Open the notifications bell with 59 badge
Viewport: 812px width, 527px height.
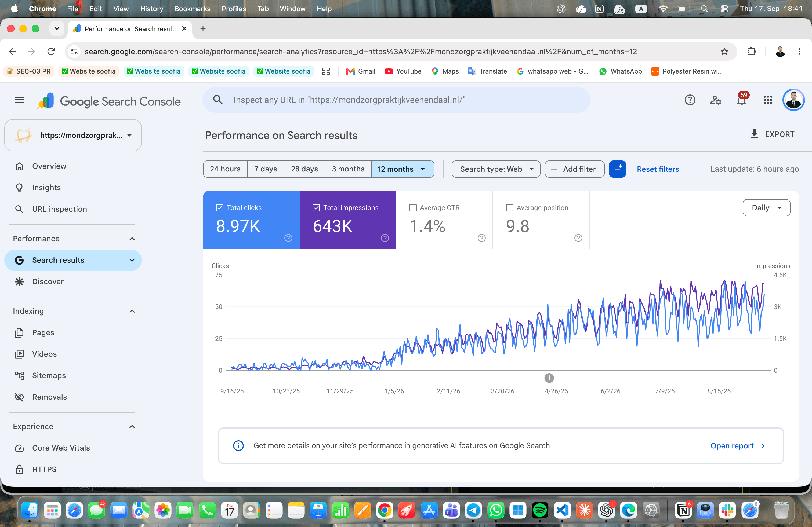coord(741,100)
